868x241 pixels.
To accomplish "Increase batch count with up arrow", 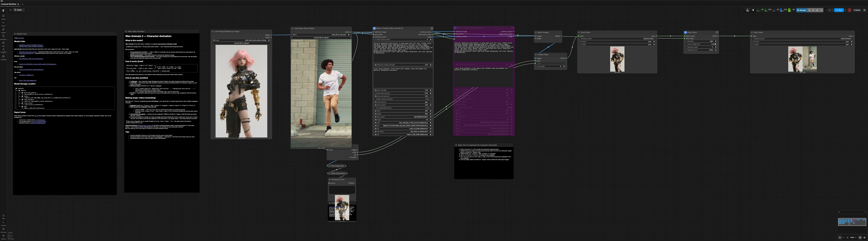I will tap(833, 9).
